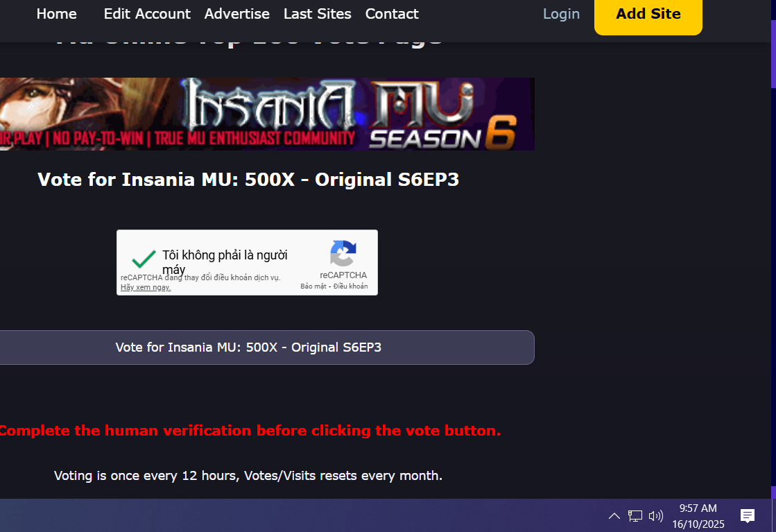
Task: Open the Action Center notifications icon
Action: [748, 516]
